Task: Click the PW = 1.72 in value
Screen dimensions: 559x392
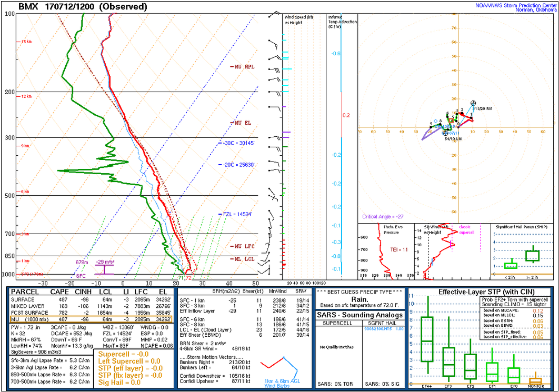Action: tap(26, 327)
